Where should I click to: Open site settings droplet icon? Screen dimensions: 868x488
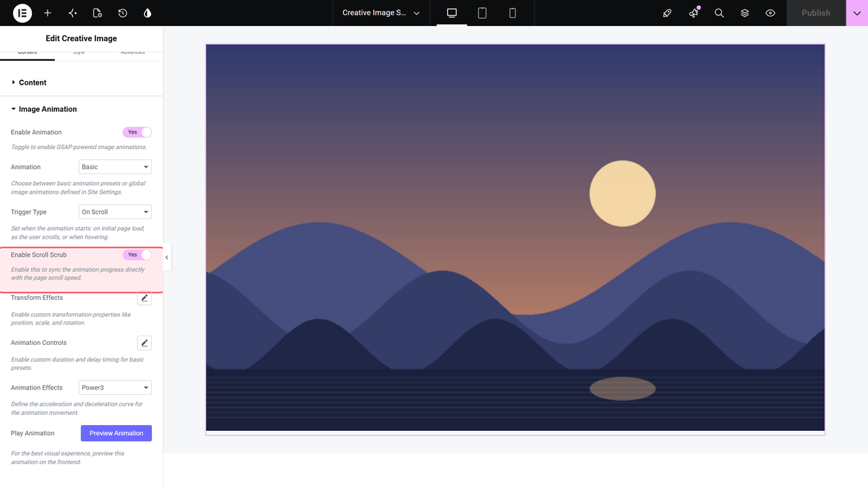[148, 13]
